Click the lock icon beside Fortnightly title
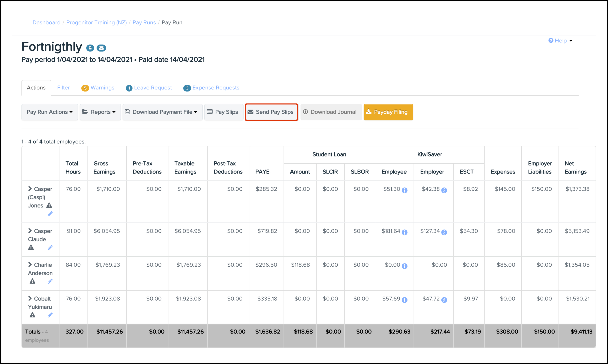This screenshot has width=608, height=364. coord(90,48)
